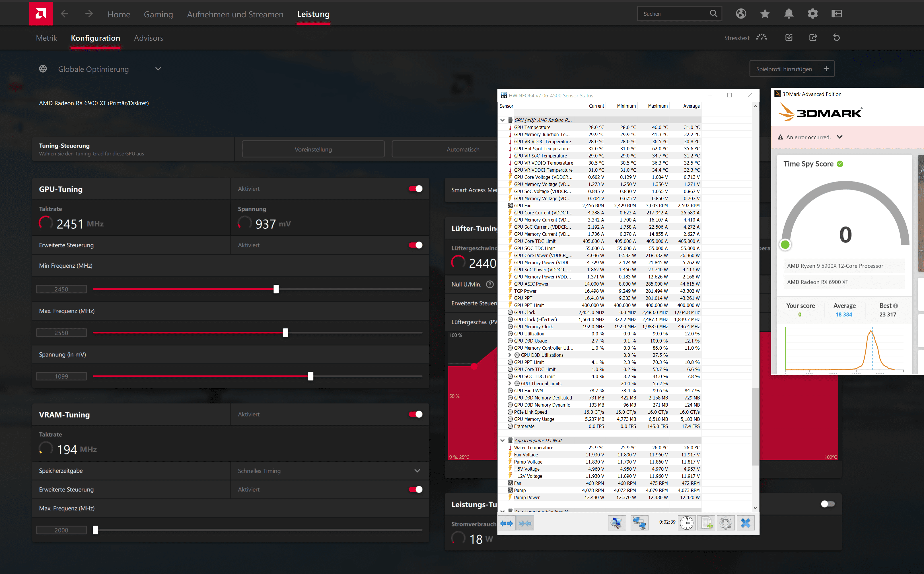Click HWiNFO expand columns arrows icon
Viewport: 924px width, 574px height.
(x=506, y=523)
